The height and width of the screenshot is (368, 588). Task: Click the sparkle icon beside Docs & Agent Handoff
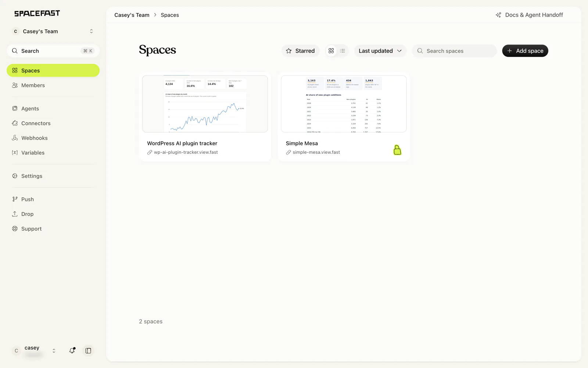[x=498, y=15]
